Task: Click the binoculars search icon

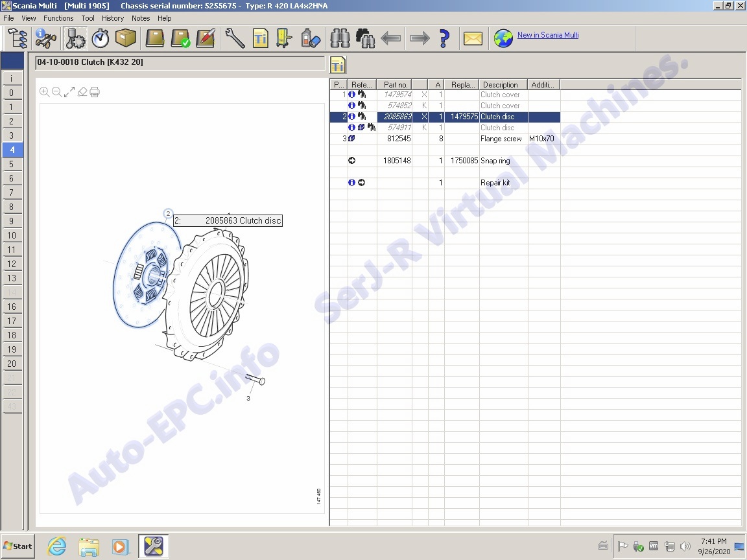Action: 340,38
